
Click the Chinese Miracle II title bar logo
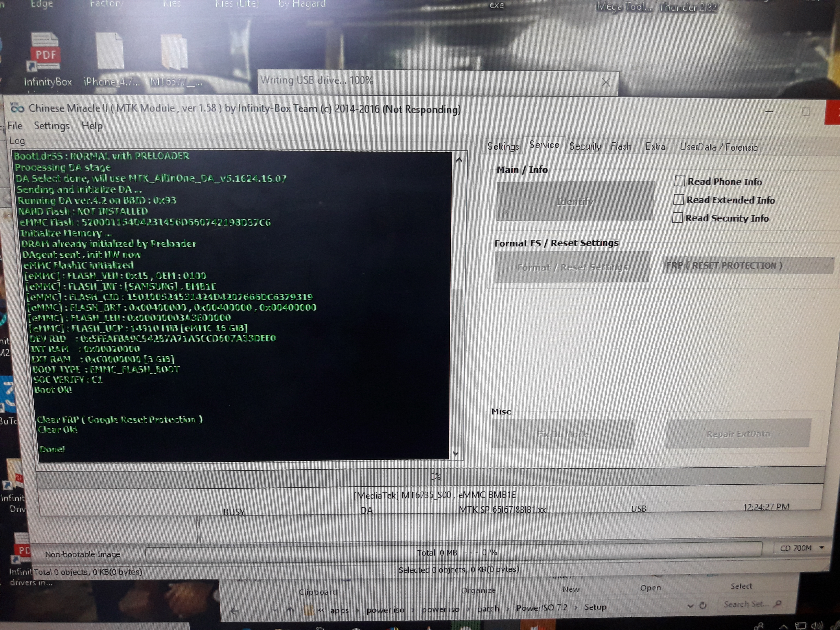pyautogui.click(x=17, y=108)
